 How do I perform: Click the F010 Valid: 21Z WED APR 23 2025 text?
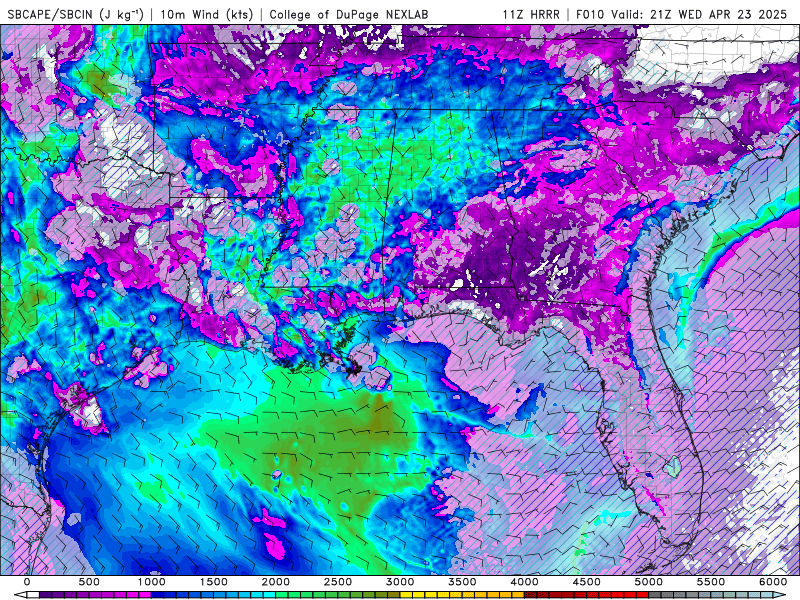click(x=681, y=14)
